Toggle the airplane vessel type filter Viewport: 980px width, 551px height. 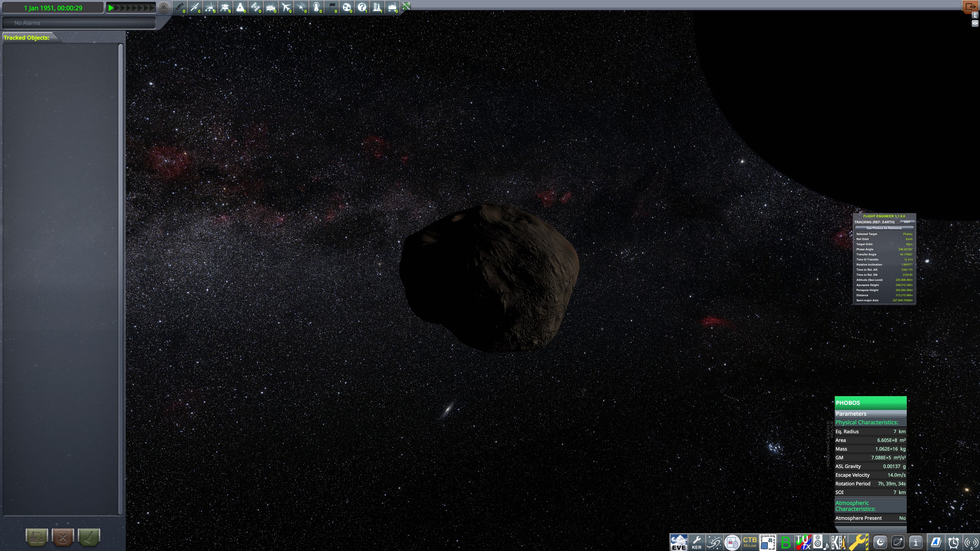click(x=286, y=7)
